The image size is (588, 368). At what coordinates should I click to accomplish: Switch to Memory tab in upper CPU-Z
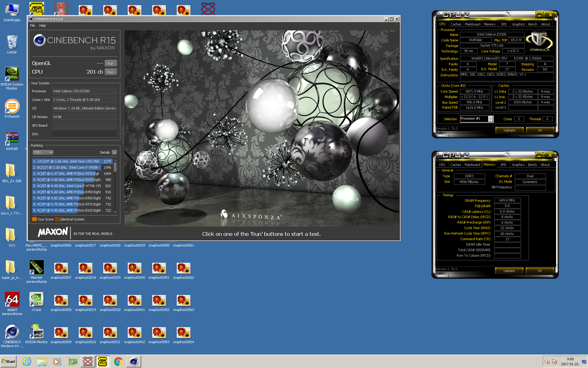(490, 24)
